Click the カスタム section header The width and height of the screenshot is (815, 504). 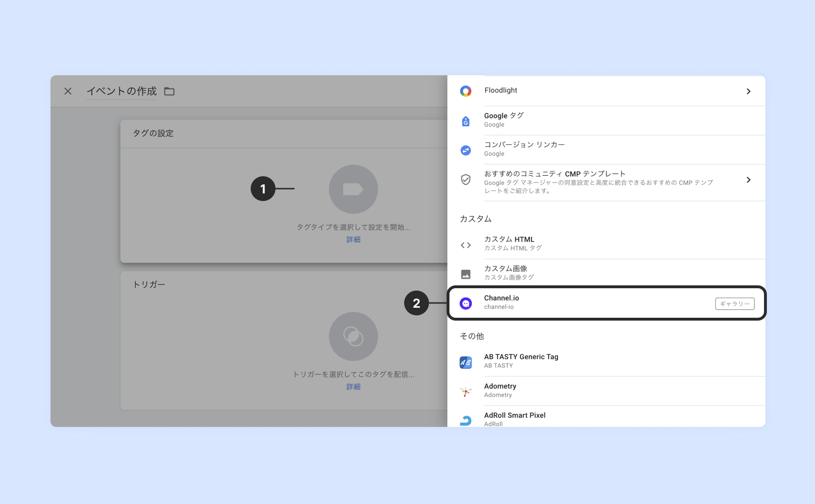pos(476,219)
